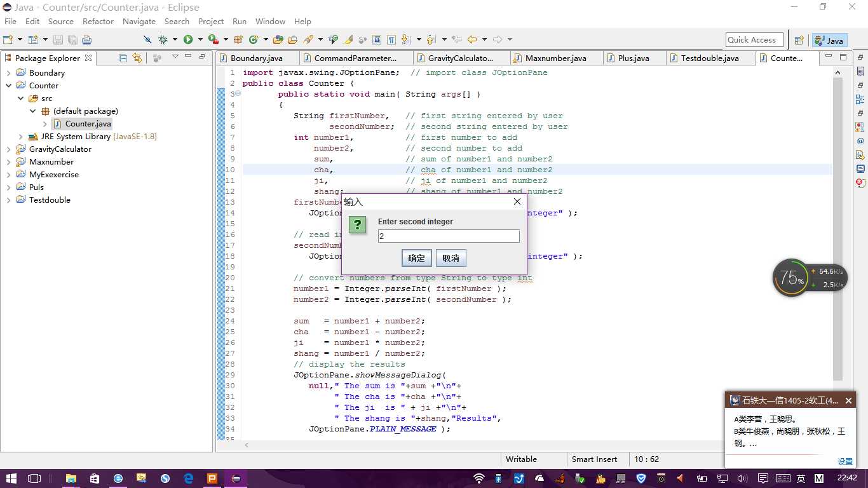Click the editor vertical scrollbar

838,228
